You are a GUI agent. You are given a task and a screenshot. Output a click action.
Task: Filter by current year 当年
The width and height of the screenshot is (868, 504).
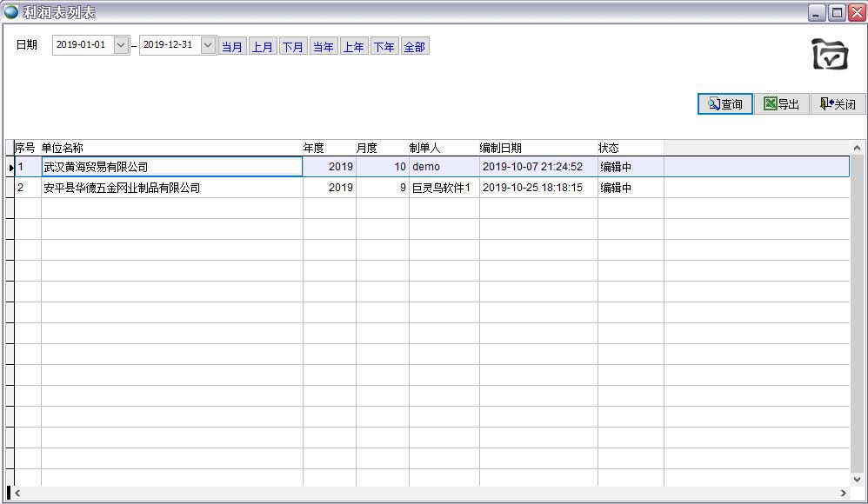(324, 47)
